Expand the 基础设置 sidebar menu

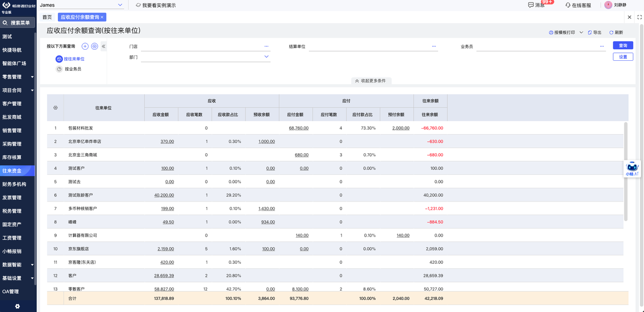(x=32, y=278)
